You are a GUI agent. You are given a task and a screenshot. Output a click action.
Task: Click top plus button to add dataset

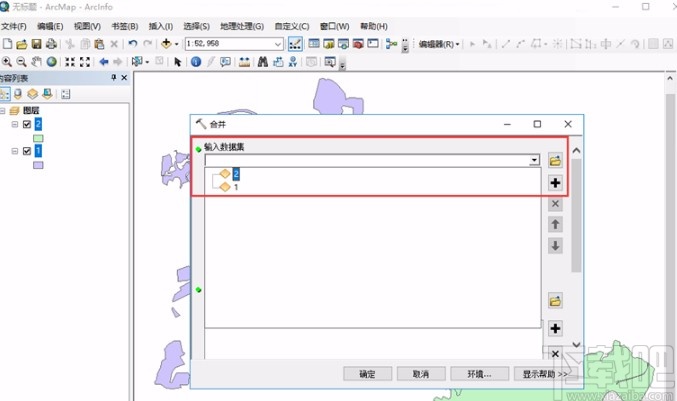(555, 183)
